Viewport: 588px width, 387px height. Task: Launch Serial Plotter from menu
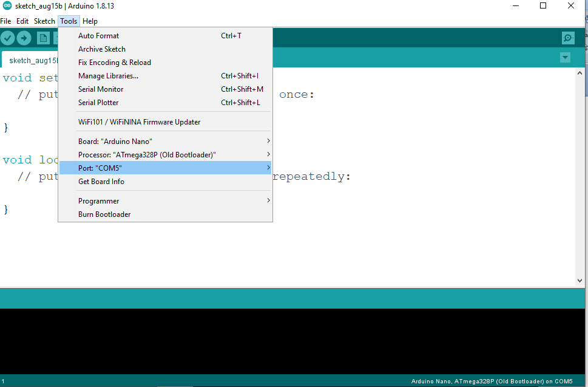(165, 103)
